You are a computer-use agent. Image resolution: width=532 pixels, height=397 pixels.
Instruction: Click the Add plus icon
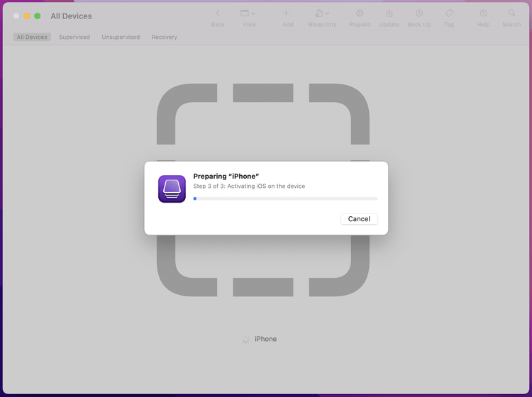pos(286,13)
